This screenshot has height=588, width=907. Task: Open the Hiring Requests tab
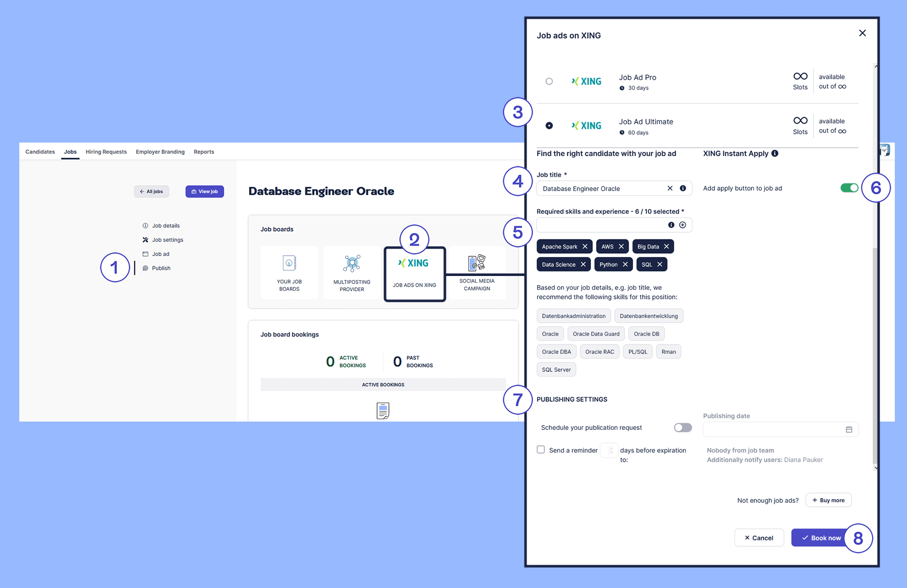[106, 152]
